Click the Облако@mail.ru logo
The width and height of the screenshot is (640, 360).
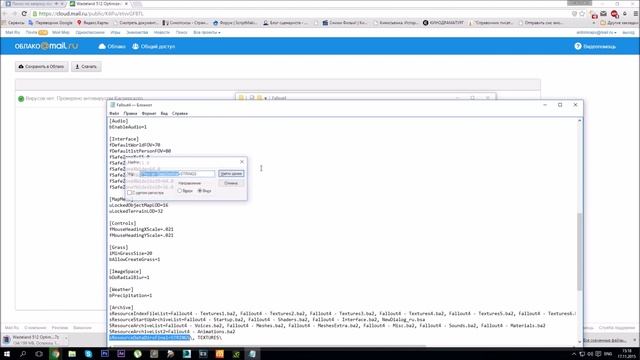[46, 46]
